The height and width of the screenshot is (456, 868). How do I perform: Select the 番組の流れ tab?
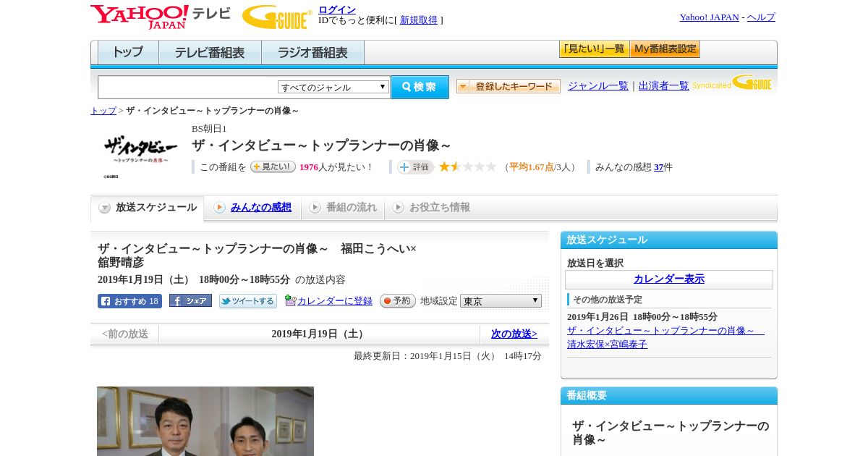pos(343,208)
